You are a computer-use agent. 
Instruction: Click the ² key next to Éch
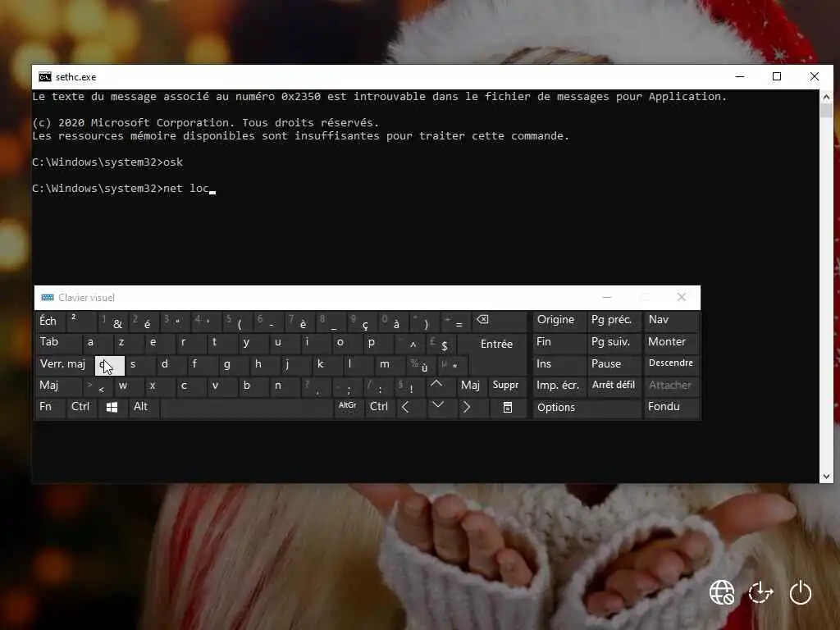[x=81, y=321]
